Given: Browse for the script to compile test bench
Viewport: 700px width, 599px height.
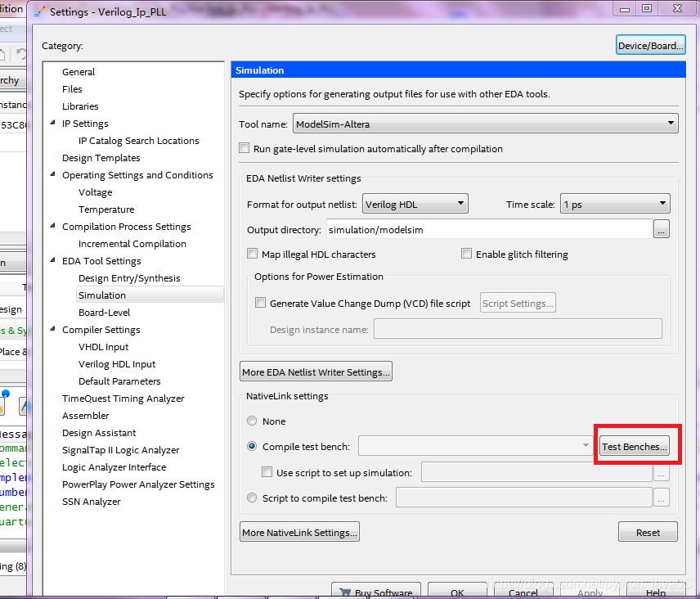Looking at the screenshot, I should 662,498.
